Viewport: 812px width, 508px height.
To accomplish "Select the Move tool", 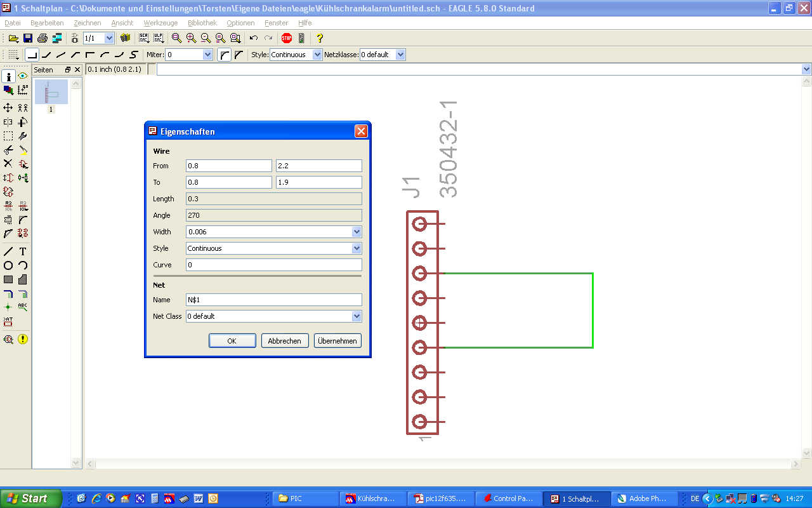I will (x=8, y=108).
